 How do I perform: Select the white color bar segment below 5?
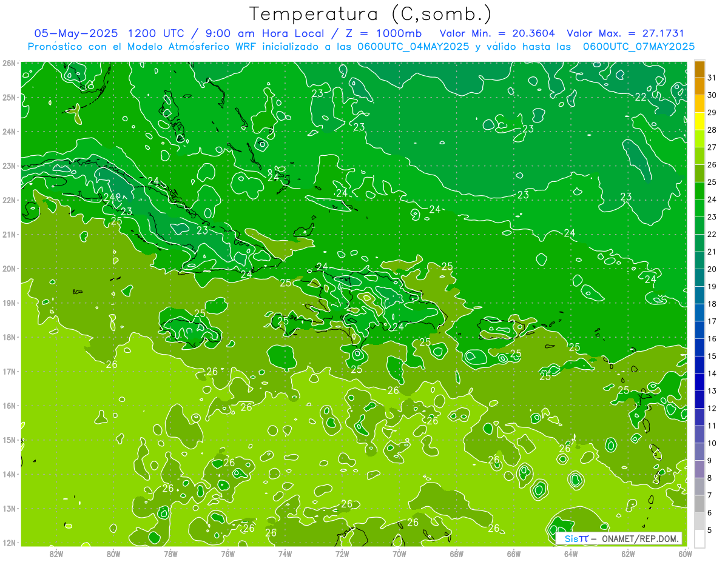pos(699,539)
